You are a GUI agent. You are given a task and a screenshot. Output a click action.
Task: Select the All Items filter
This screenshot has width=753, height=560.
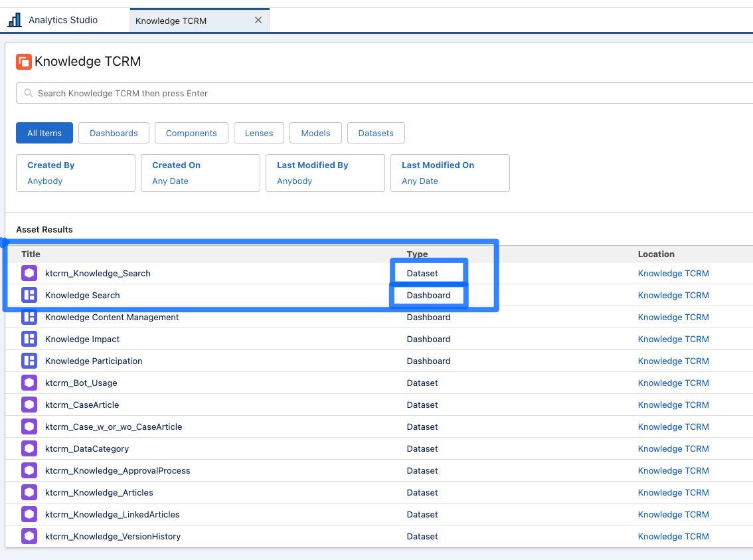point(44,133)
